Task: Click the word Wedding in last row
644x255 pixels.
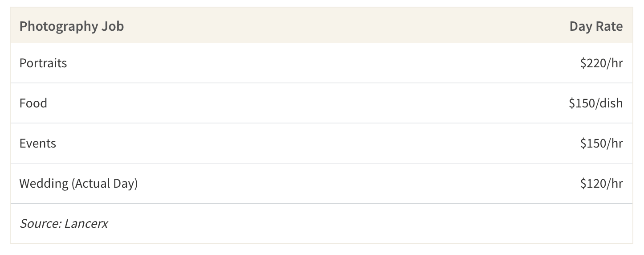Action: [x=44, y=183]
